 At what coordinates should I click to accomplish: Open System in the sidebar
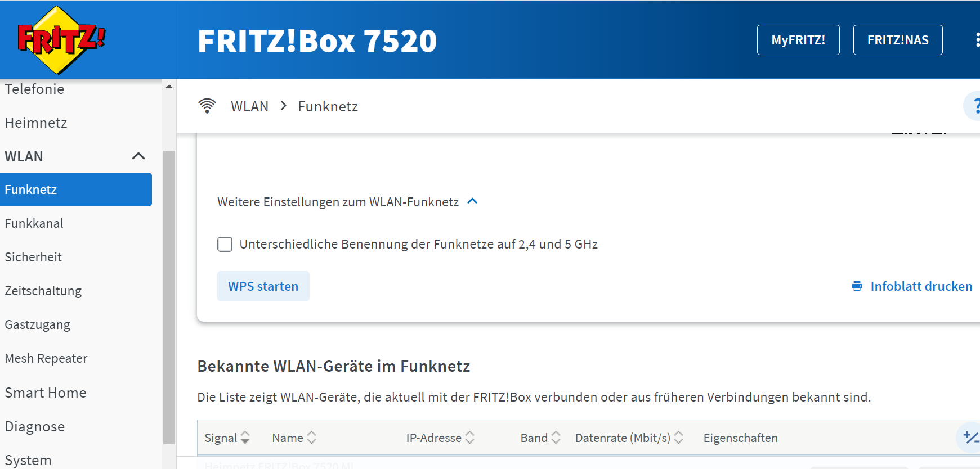pos(28,460)
